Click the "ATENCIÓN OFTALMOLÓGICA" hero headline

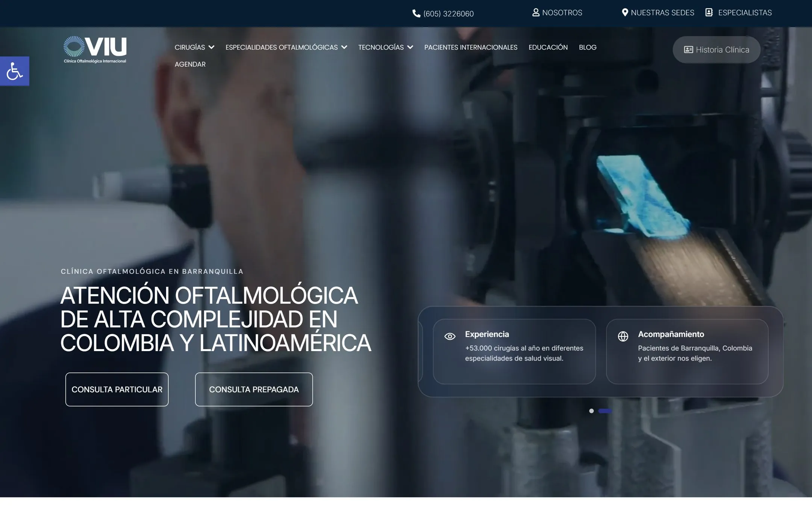[209, 295]
